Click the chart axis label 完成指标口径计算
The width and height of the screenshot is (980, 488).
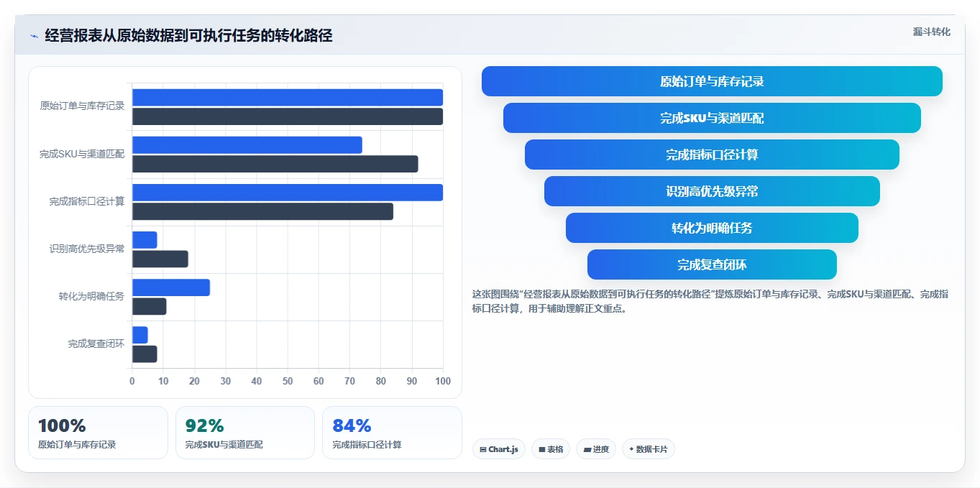[x=87, y=201]
